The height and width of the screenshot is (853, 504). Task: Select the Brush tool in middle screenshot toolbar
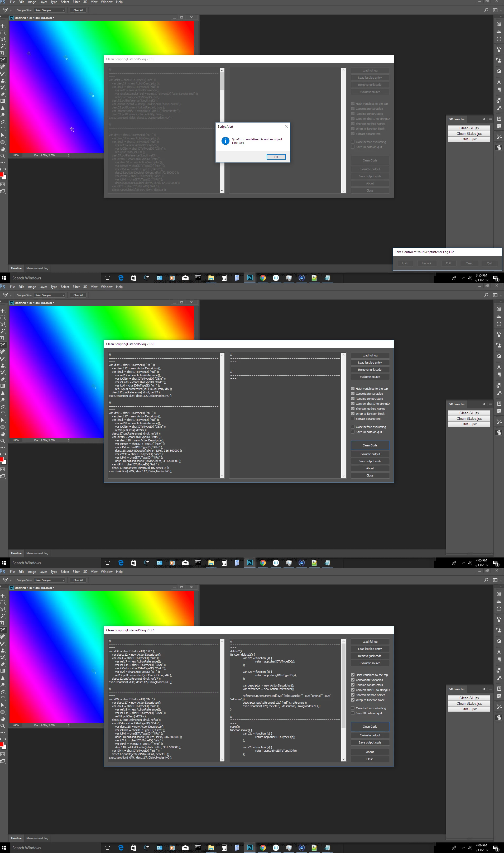(x=3, y=359)
